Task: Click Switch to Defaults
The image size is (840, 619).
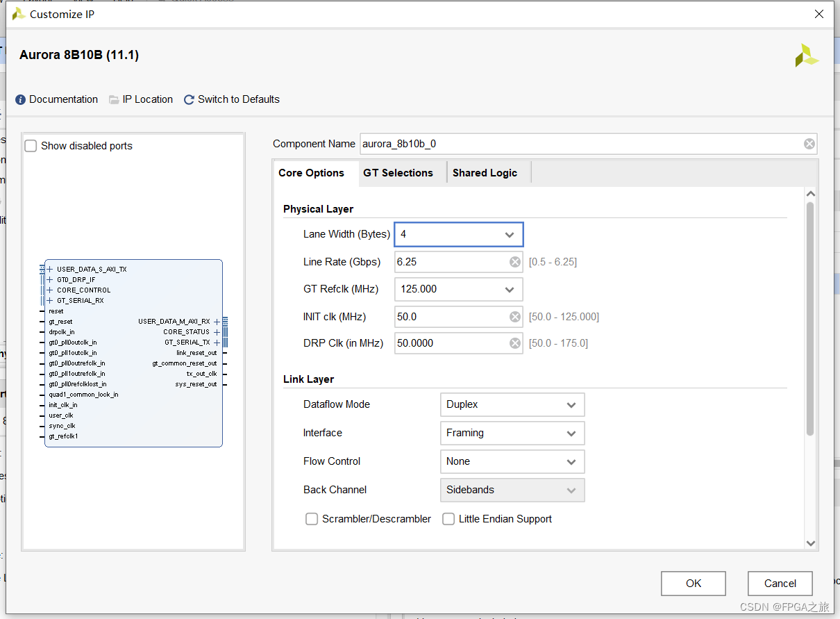Action: coord(239,99)
